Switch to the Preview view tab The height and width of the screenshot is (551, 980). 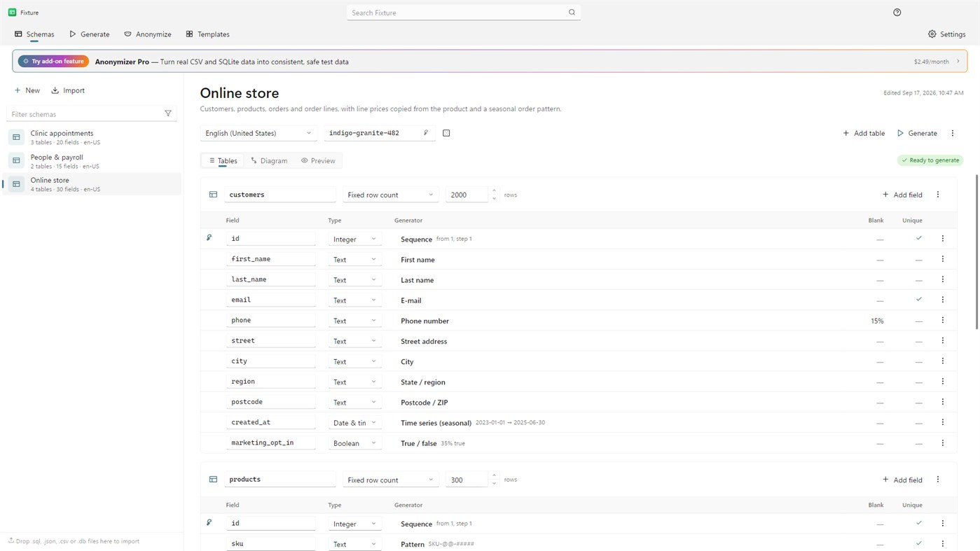click(x=318, y=161)
